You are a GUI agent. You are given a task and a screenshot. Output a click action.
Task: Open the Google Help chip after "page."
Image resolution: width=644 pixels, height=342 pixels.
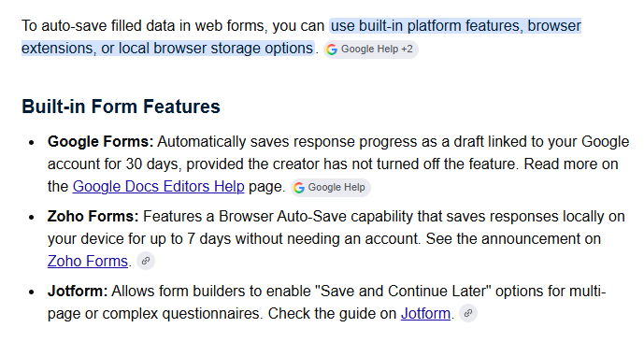point(331,188)
